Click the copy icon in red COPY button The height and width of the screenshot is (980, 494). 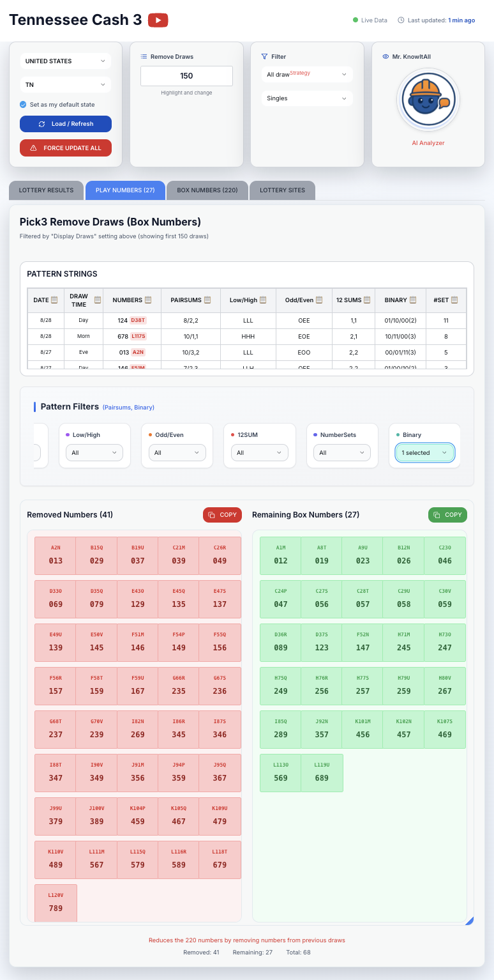point(213,515)
